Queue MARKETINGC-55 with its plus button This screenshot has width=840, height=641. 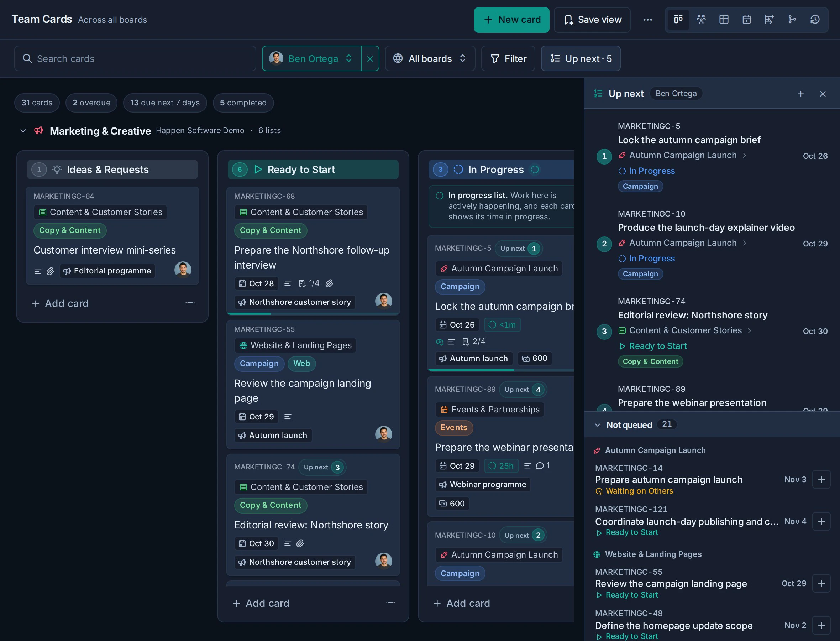pyautogui.click(x=821, y=584)
